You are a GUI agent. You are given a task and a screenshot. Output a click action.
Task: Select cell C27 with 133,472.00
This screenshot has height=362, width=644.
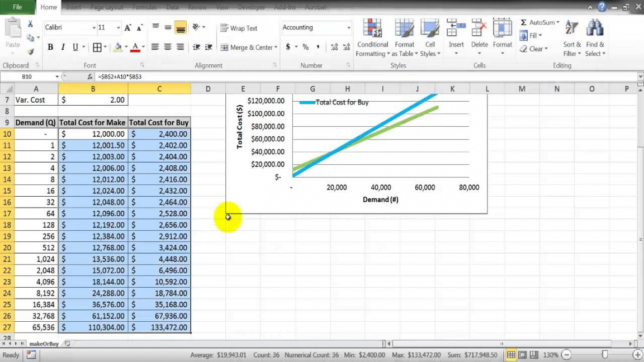click(159, 327)
